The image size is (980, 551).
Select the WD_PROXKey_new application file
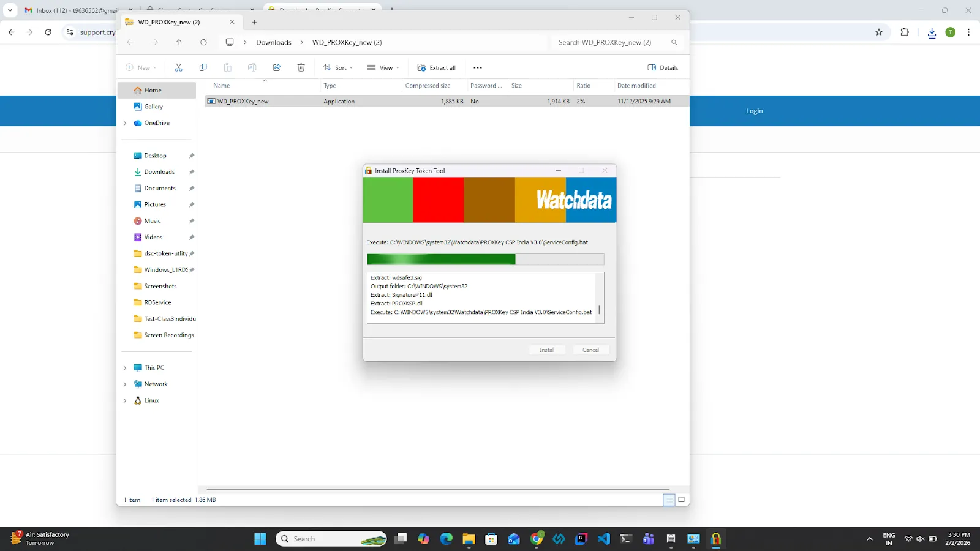(447, 102)
